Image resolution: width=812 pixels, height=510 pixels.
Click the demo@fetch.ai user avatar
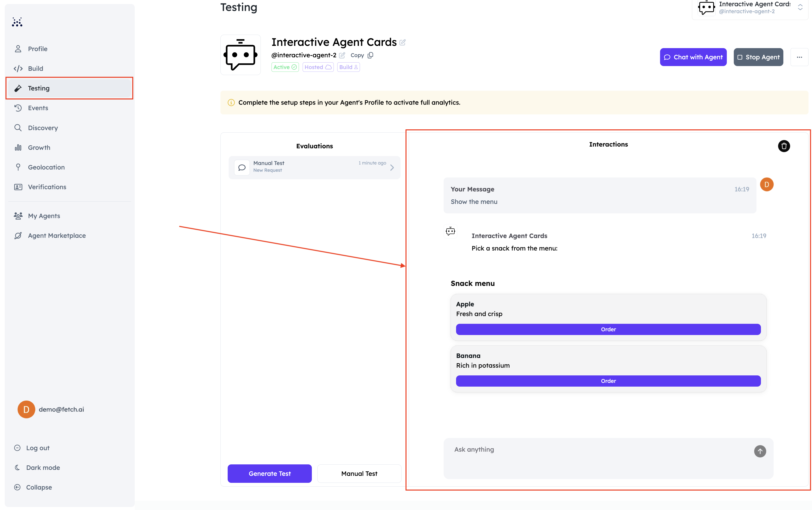coord(26,409)
